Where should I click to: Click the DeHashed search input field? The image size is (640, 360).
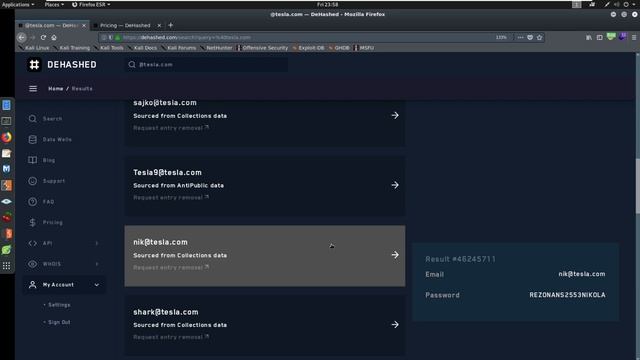[x=206, y=64]
